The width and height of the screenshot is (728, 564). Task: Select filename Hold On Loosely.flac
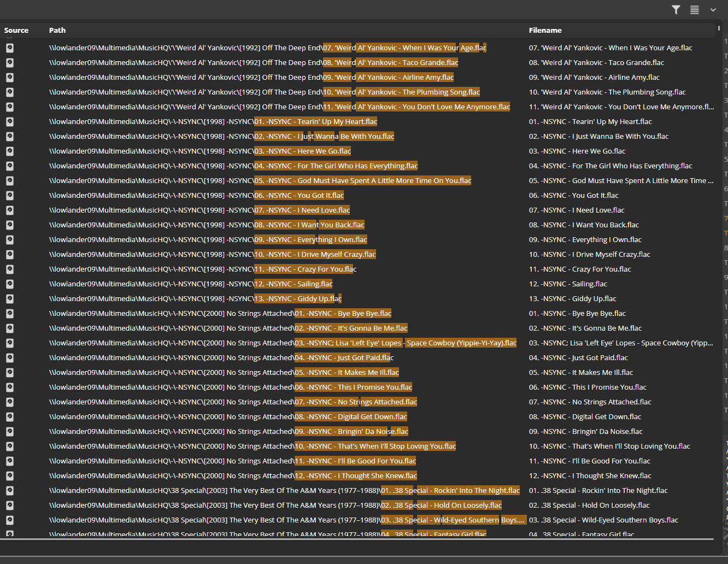(589, 506)
